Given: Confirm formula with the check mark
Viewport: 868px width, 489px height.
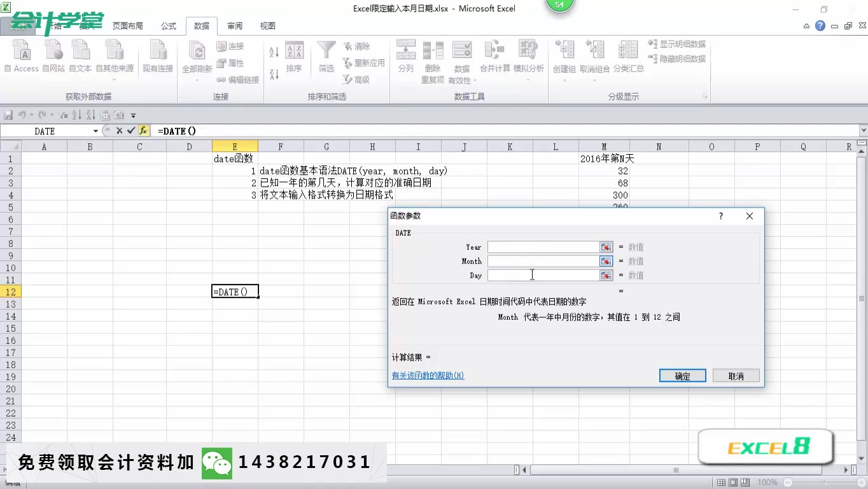Looking at the screenshot, I should pyautogui.click(x=131, y=131).
